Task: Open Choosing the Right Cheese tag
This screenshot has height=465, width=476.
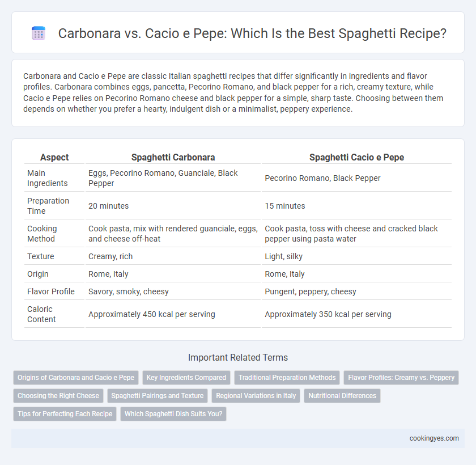Action: coord(58,396)
